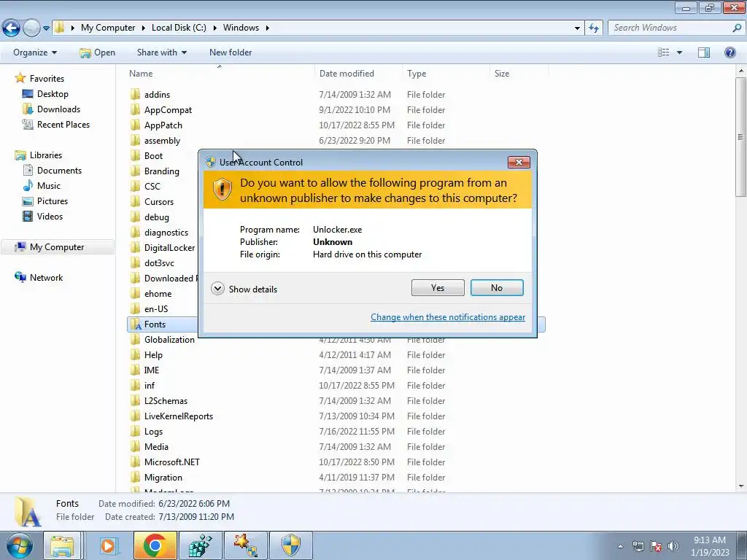
Task: Select the Fonts folder icon
Action: (x=135, y=324)
